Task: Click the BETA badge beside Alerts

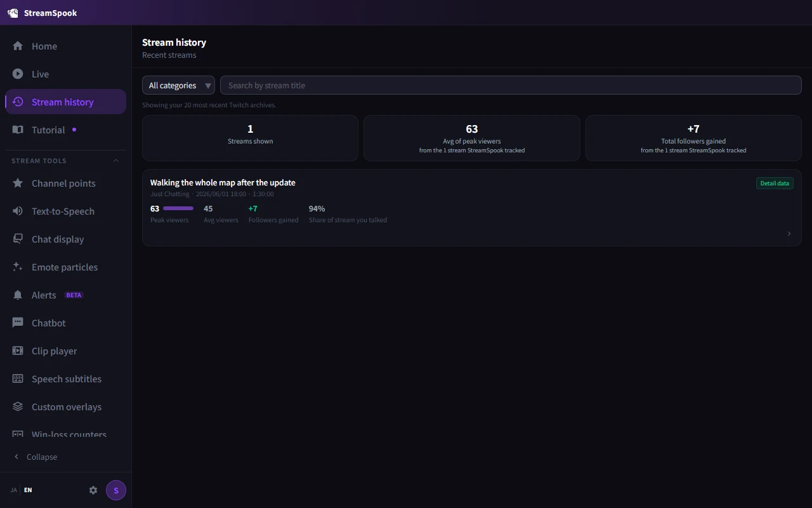Action: pos(74,295)
